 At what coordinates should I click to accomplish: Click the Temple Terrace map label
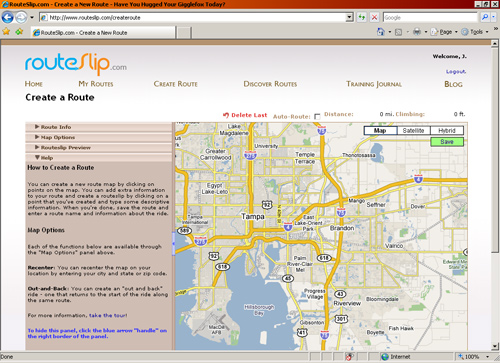tap(305, 158)
